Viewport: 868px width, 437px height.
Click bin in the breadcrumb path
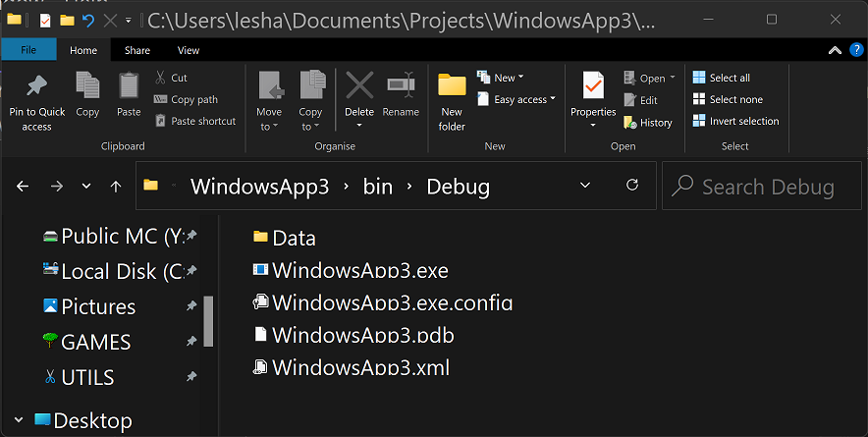point(378,187)
